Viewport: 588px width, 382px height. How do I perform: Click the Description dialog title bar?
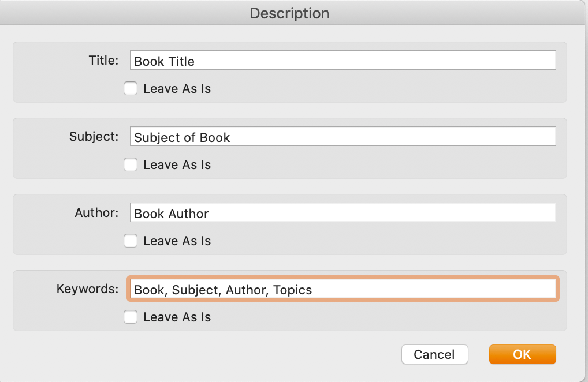coord(289,13)
